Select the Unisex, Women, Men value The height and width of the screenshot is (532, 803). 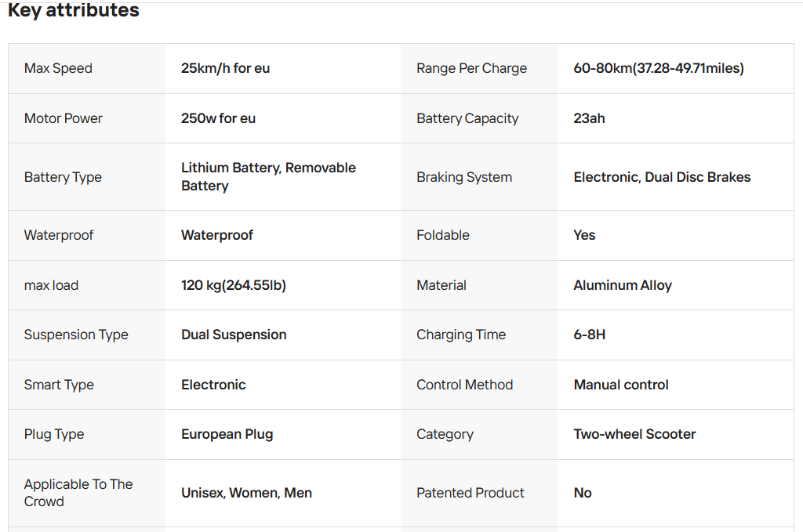(246, 493)
